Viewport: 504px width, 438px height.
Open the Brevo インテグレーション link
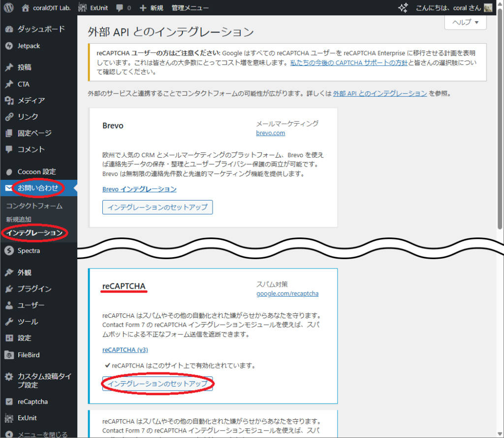point(139,189)
